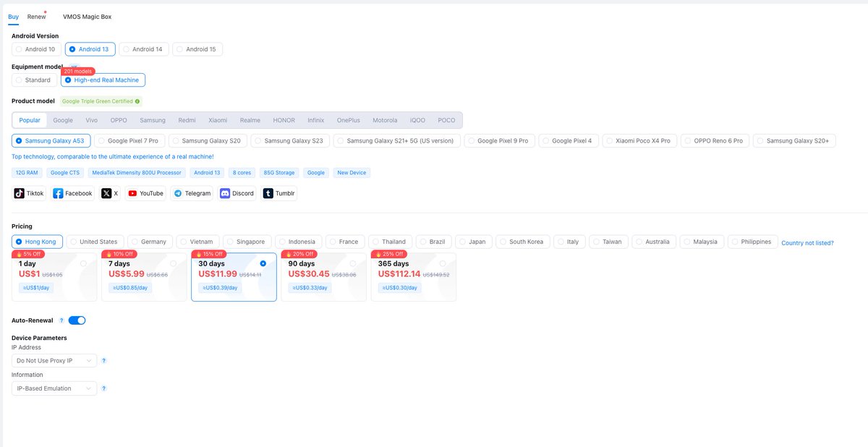The width and height of the screenshot is (868, 447).
Task: Click the 12G RAM spec tag
Action: pos(27,173)
